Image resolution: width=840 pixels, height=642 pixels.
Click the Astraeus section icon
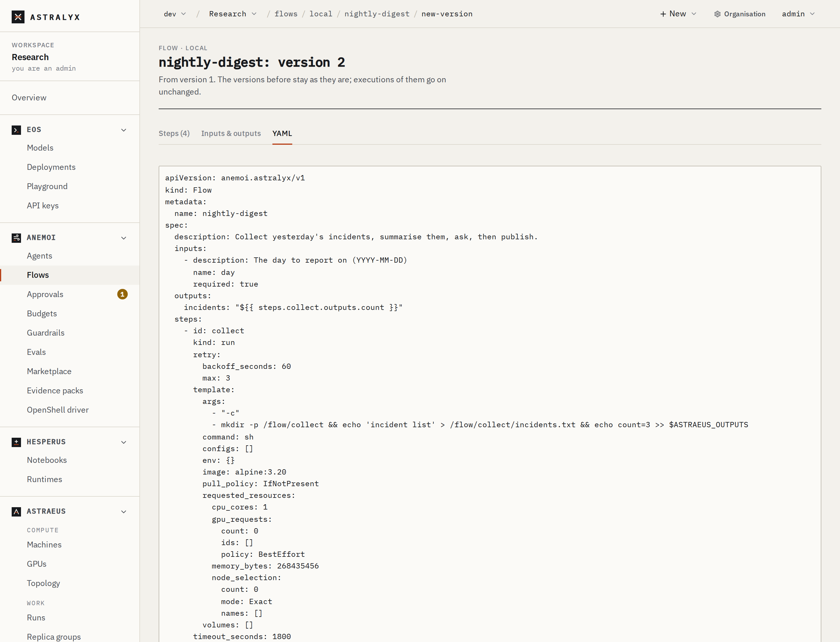point(16,512)
